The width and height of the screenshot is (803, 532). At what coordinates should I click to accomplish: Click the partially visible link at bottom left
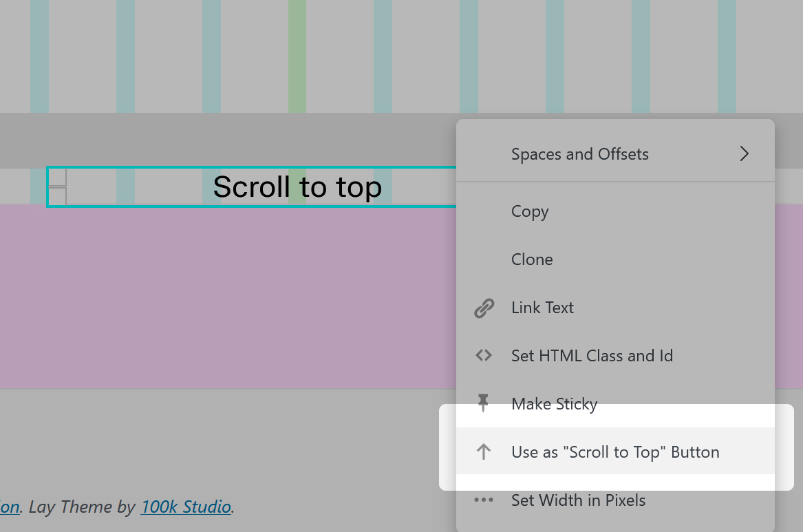[x=9, y=508]
